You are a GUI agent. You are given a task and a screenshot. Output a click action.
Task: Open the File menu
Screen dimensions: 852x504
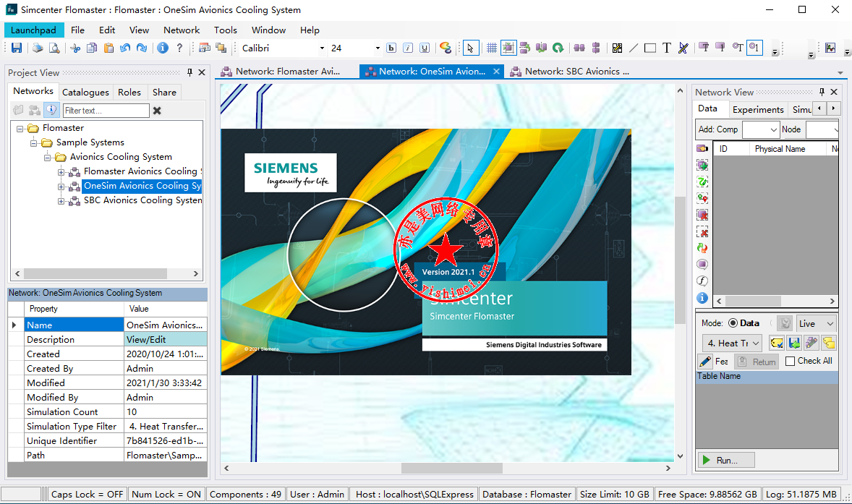coord(77,30)
